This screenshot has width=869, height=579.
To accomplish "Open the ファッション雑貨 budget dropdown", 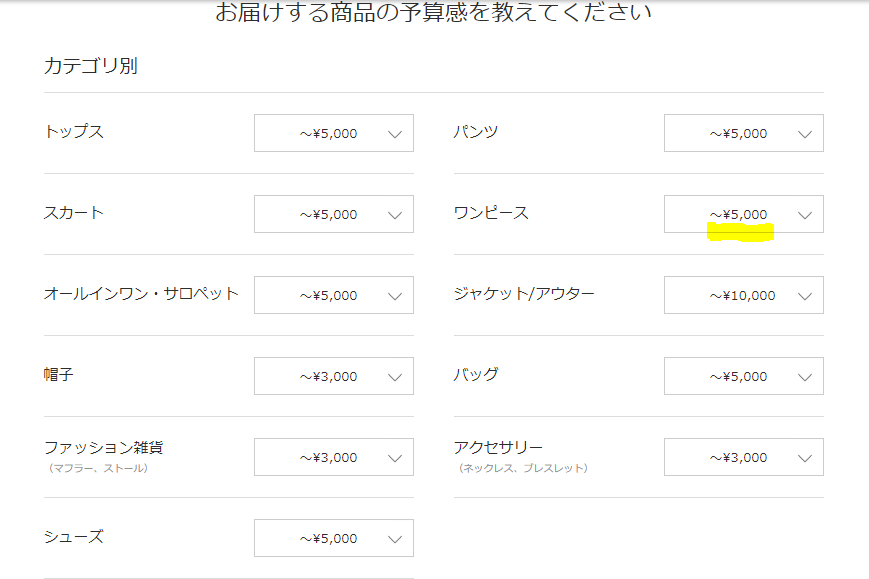I will [333, 457].
